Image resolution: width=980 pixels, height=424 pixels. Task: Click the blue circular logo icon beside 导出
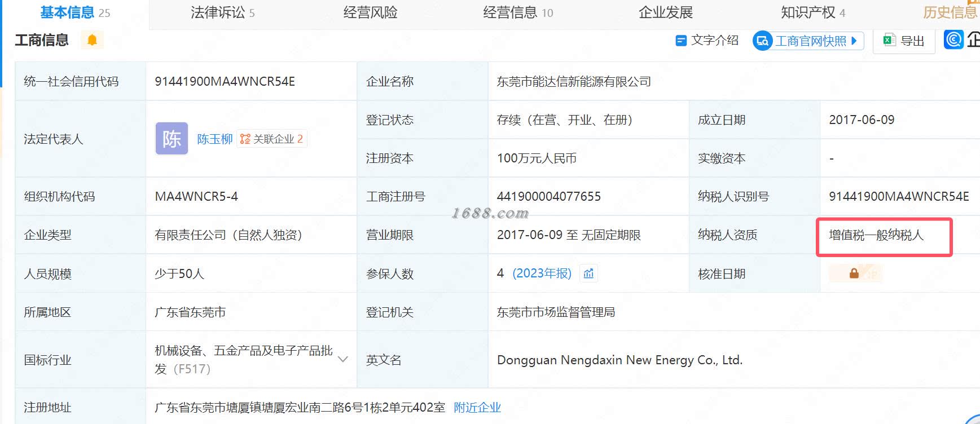953,39
